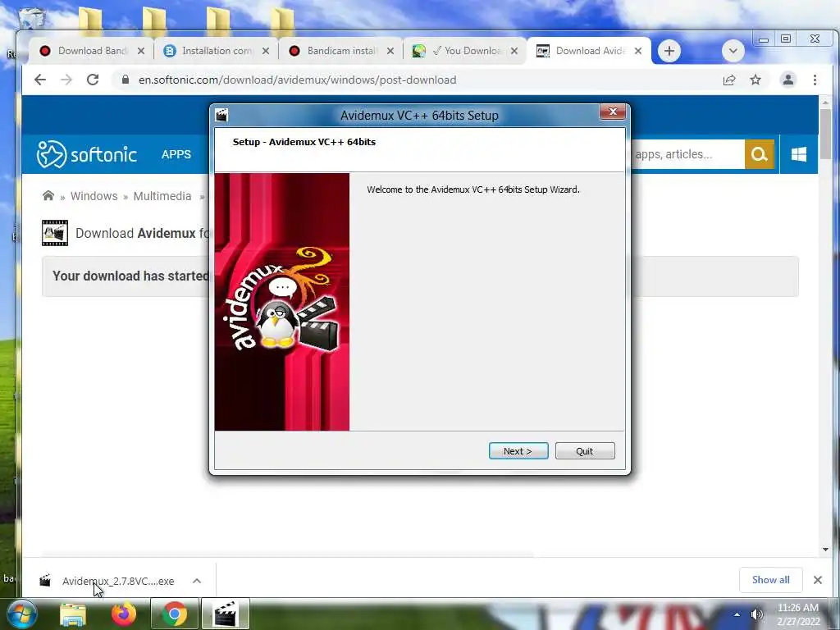Click the scrollbar down arrow
This screenshot has height=630, width=840.
(825, 550)
